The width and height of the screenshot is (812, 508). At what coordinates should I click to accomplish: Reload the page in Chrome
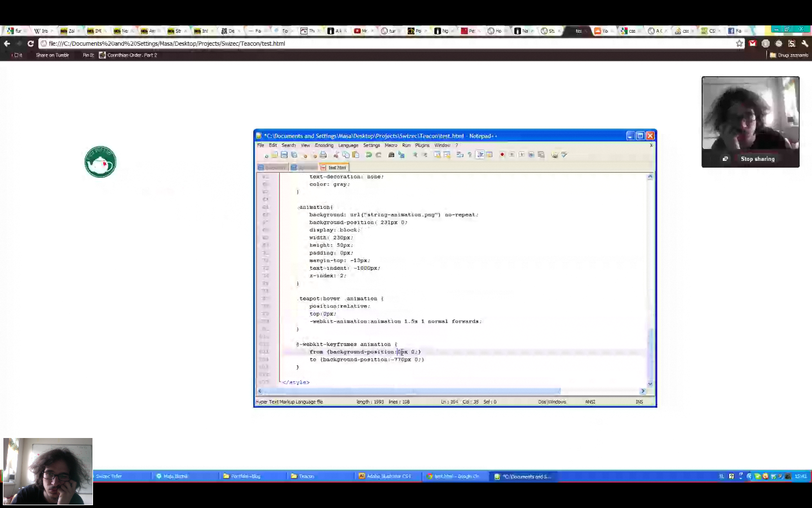[x=30, y=43]
